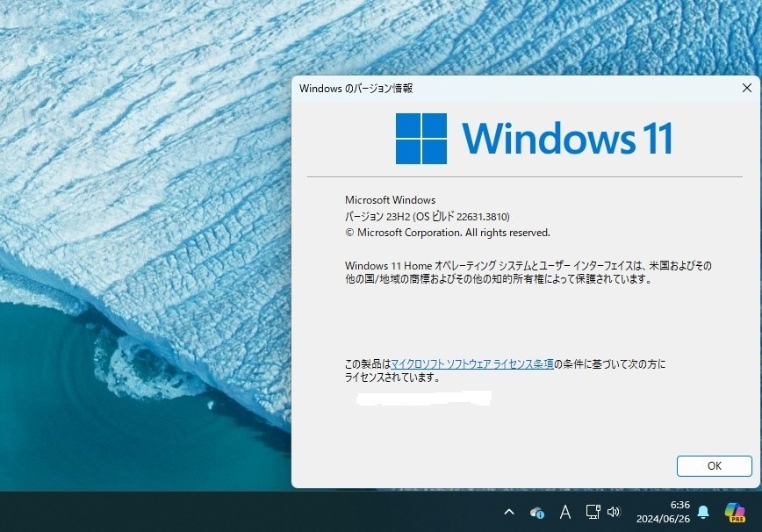Open network status tray icon
The height and width of the screenshot is (532, 762).
593,512
